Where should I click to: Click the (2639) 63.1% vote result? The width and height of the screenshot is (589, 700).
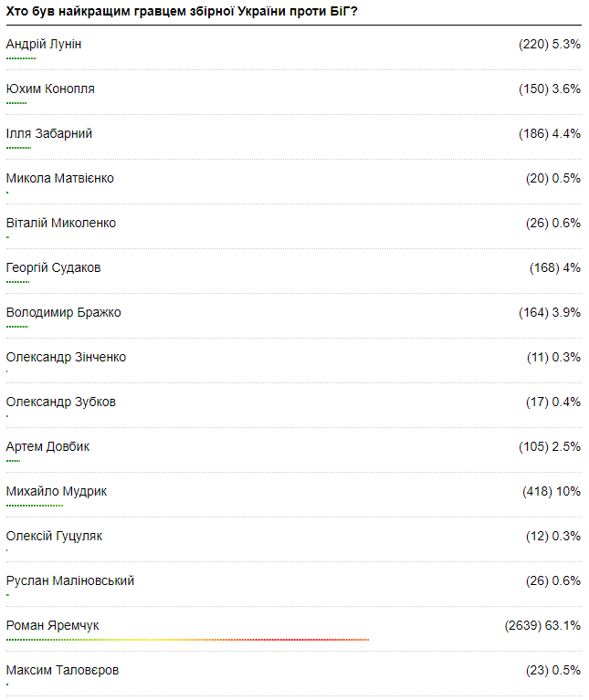coord(542,625)
